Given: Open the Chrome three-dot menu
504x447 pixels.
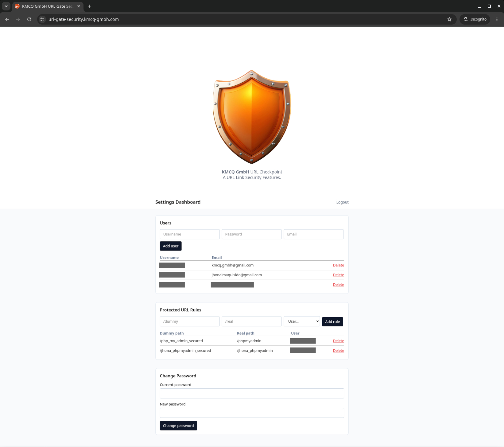Looking at the screenshot, I should (x=497, y=19).
